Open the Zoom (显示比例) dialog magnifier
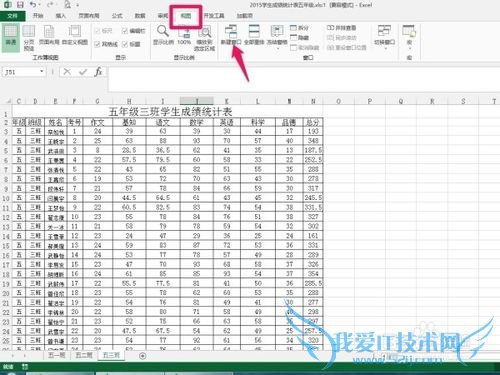Image resolution: width=500 pixels, height=375 pixels. click(x=163, y=31)
